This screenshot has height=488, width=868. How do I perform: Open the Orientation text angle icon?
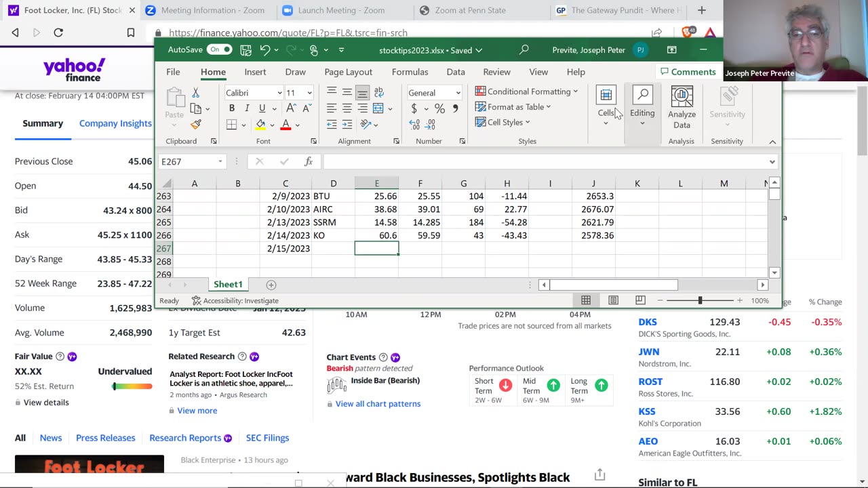pyautogui.click(x=366, y=125)
